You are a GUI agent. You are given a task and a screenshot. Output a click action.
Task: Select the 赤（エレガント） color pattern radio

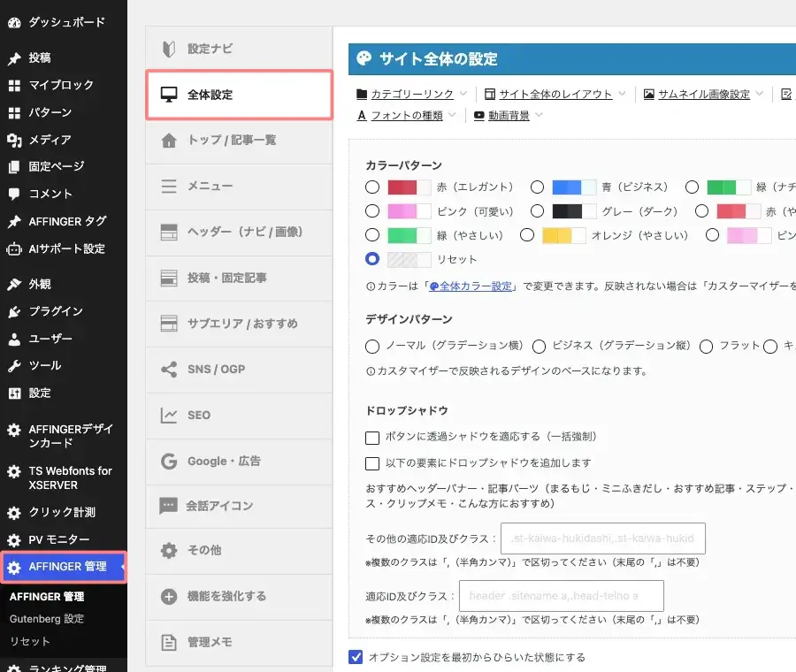tap(372, 187)
